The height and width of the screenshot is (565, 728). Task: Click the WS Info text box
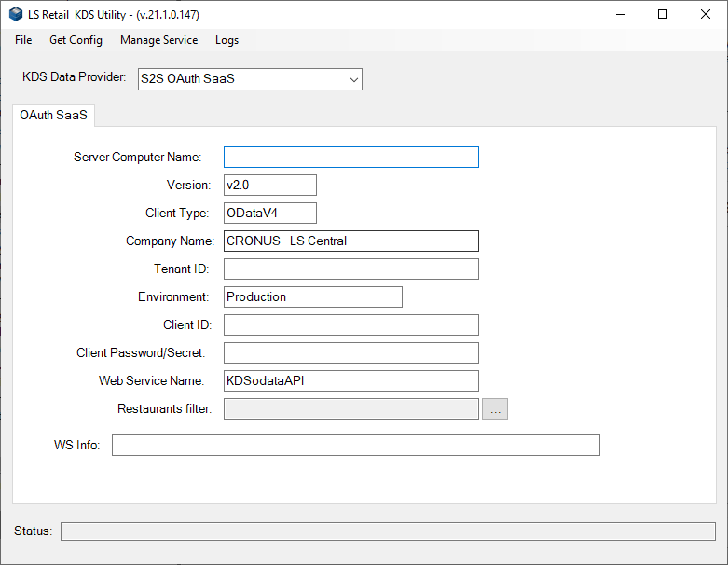(355, 445)
